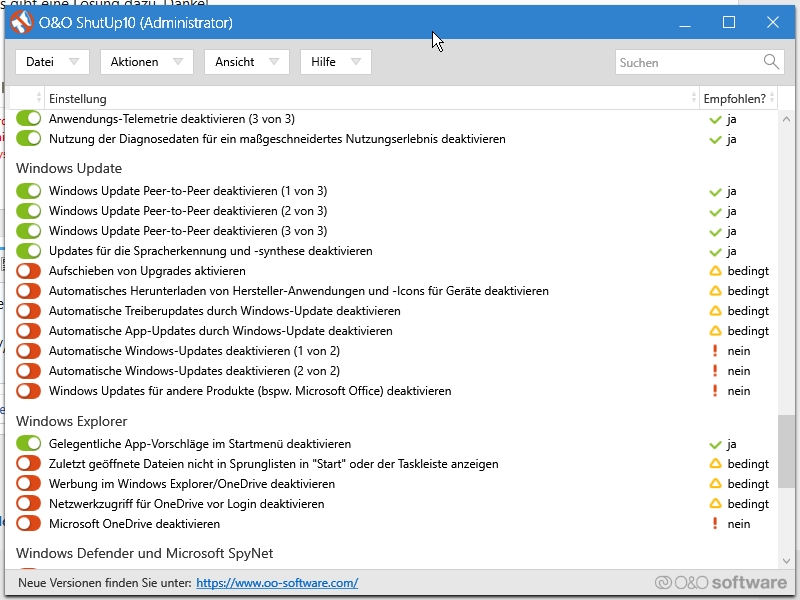Select row text Automatische App-Updates durch Windows-Update deaktivieren
This screenshot has height=600, width=800.
click(221, 331)
